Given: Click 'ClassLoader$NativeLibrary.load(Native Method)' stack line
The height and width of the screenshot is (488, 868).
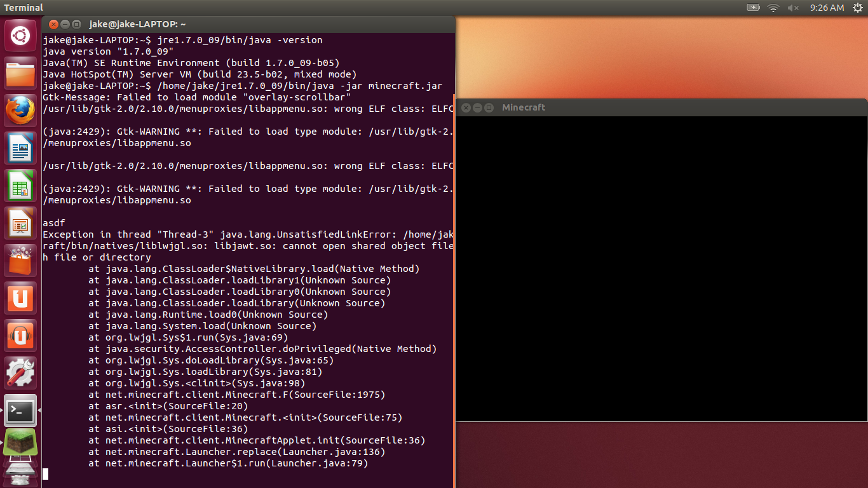Looking at the screenshot, I should pos(254,269).
